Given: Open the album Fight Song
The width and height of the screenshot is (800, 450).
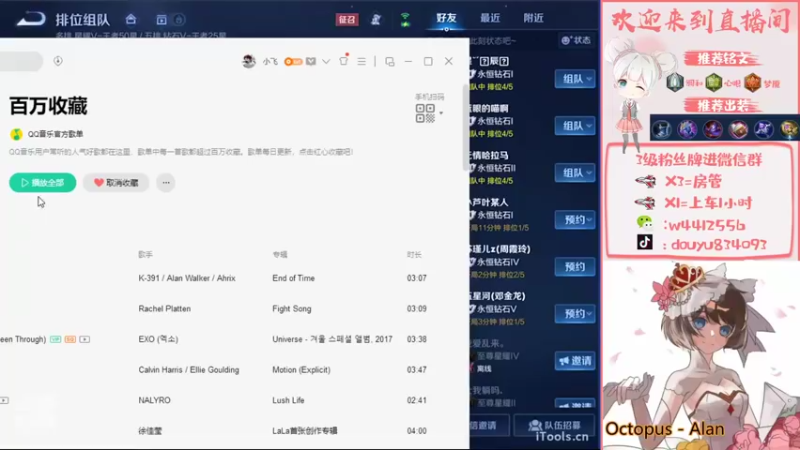Looking at the screenshot, I should (x=292, y=309).
